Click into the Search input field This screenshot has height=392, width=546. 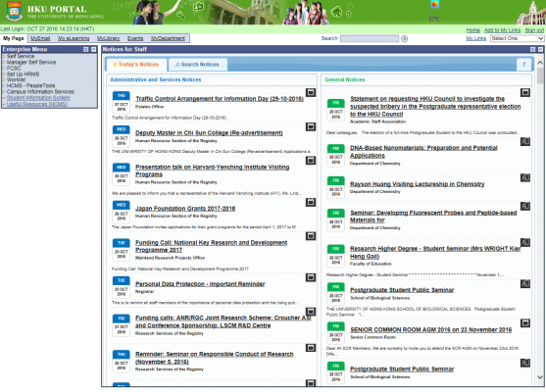pos(370,38)
